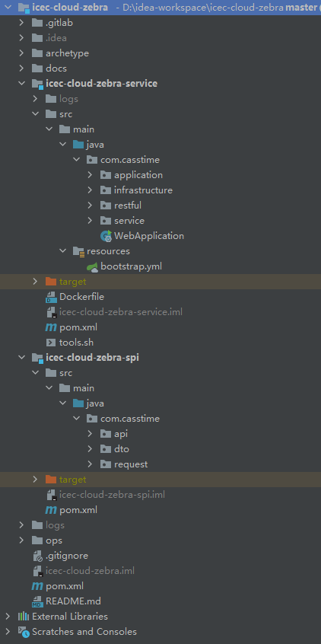The height and width of the screenshot is (644, 321).
Task: Select the .gitlab folder row
Action: pos(160,23)
